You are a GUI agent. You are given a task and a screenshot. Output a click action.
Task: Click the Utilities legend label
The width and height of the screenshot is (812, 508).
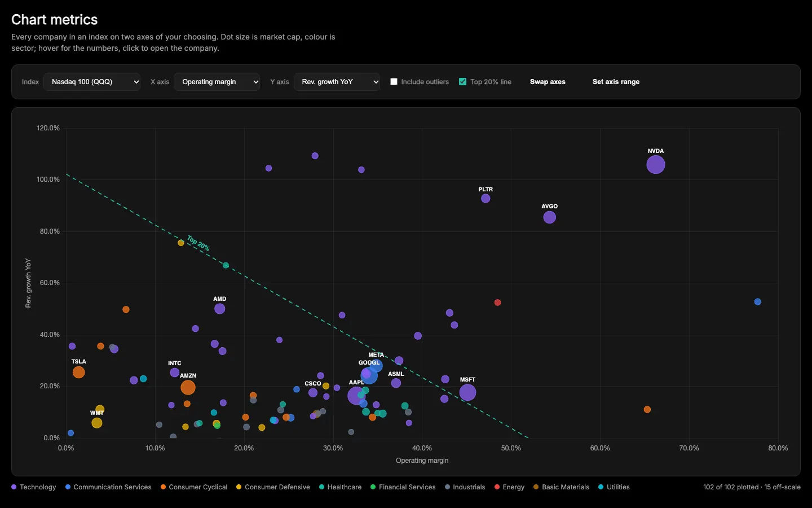618,487
